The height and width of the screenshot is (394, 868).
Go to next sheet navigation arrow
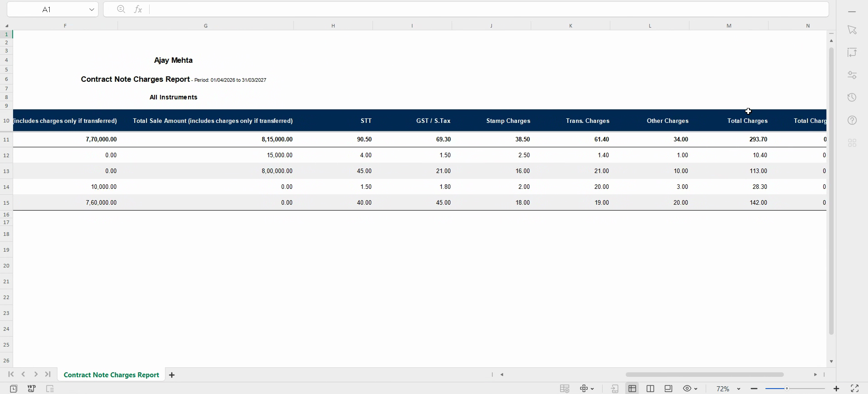tap(36, 375)
